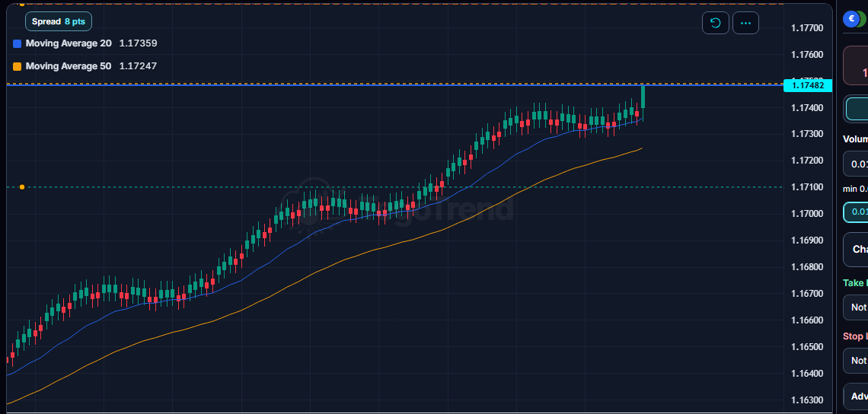This screenshot has height=414, width=868.
Task: Click the 1.17100 price axis label
Action: [808, 187]
